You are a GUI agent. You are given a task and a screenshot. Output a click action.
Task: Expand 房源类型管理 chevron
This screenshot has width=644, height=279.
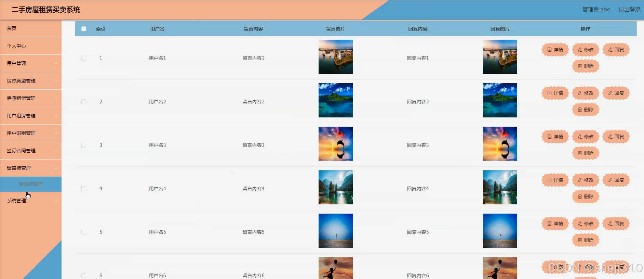[x=56, y=81]
